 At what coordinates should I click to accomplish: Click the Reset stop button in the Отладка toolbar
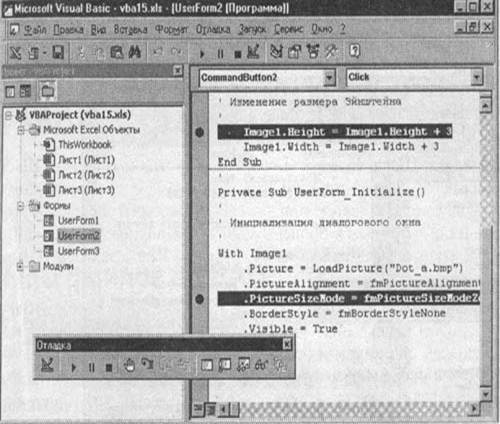pyautogui.click(x=109, y=368)
